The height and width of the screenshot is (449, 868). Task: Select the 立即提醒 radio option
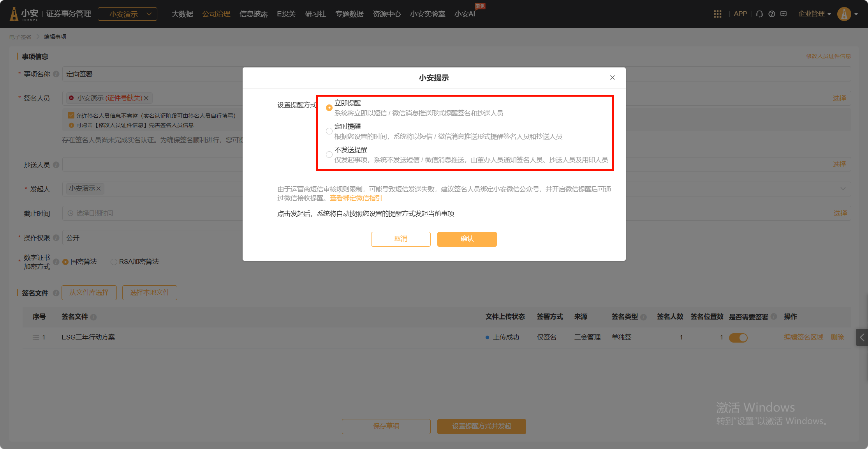tap(329, 108)
